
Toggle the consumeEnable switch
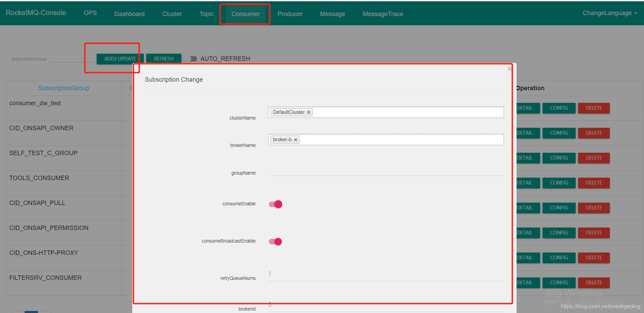coord(275,204)
